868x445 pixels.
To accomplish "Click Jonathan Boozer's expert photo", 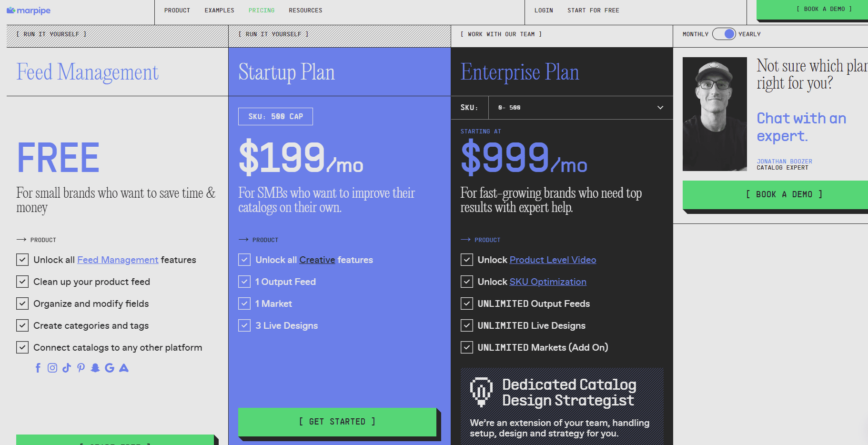I will point(715,114).
